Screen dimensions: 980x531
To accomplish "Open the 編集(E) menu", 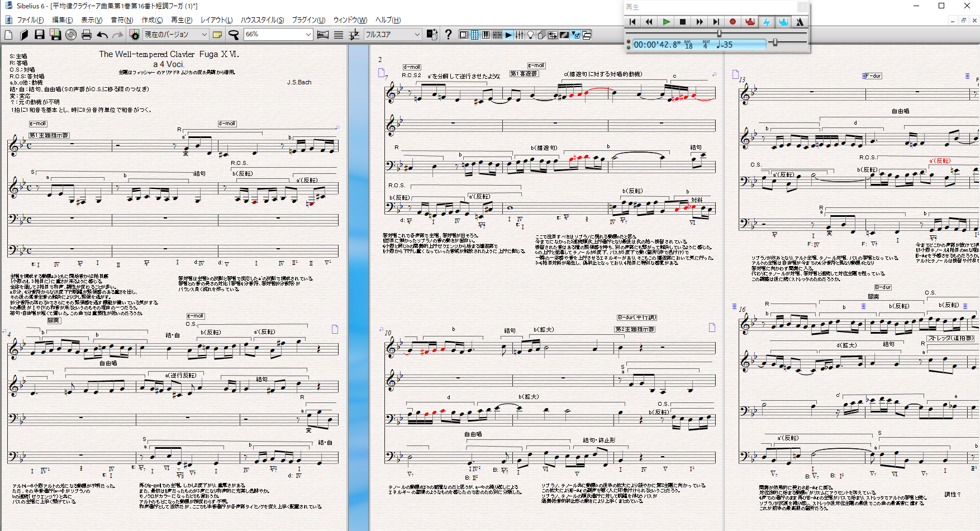I will [x=63, y=20].
